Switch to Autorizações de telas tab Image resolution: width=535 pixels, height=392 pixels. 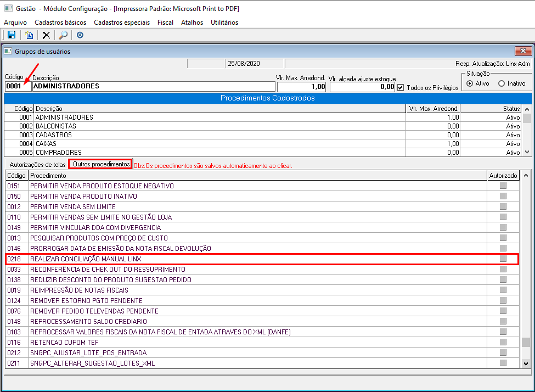[36, 165]
